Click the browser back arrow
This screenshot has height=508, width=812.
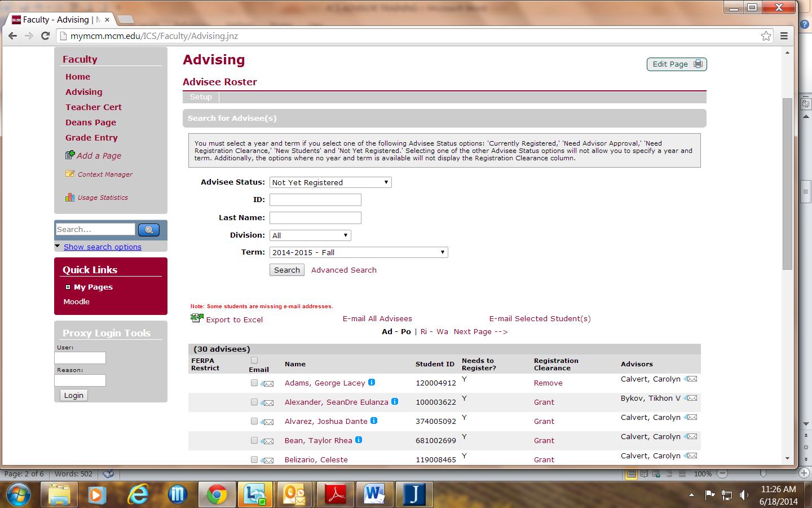point(12,36)
